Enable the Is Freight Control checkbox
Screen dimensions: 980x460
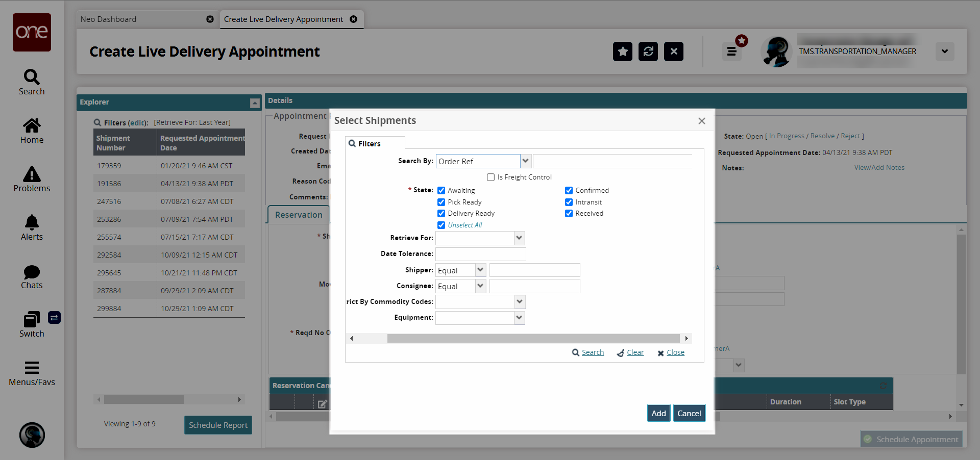pyautogui.click(x=491, y=177)
